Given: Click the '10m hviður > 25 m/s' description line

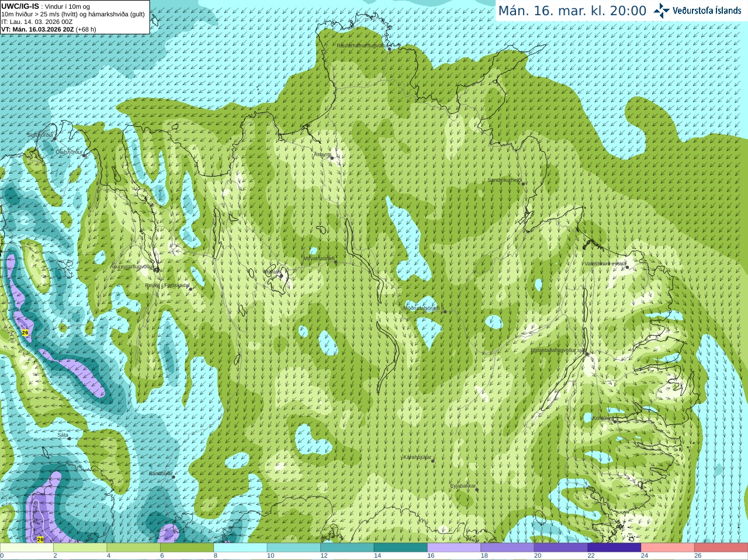Looking at the screenshot, I should 73,14.
